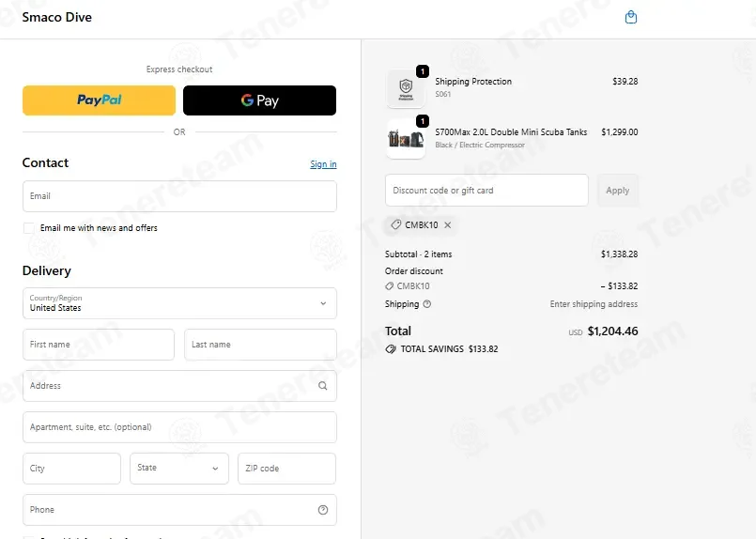
Task: Click the Subtotal · 2 items label
Action: (418, 254)
